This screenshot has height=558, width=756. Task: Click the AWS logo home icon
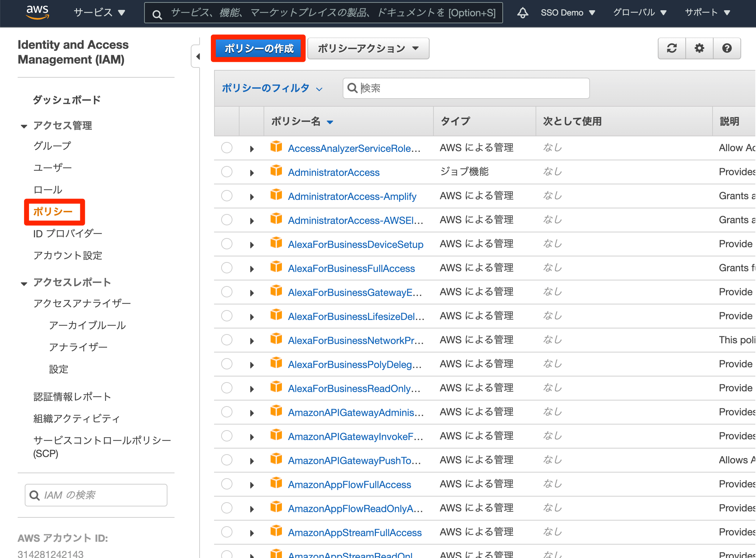tap(37, 12)
